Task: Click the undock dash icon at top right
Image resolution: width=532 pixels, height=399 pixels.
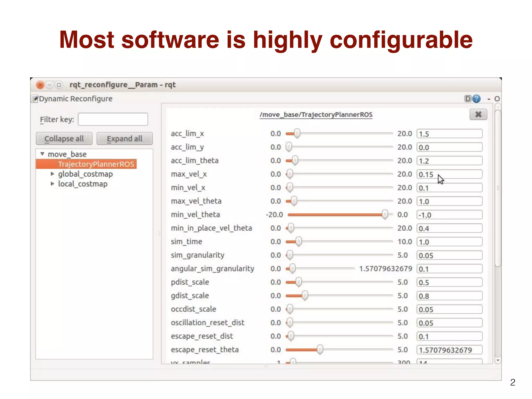Action: pyautogui.click(x=489, y=99)
